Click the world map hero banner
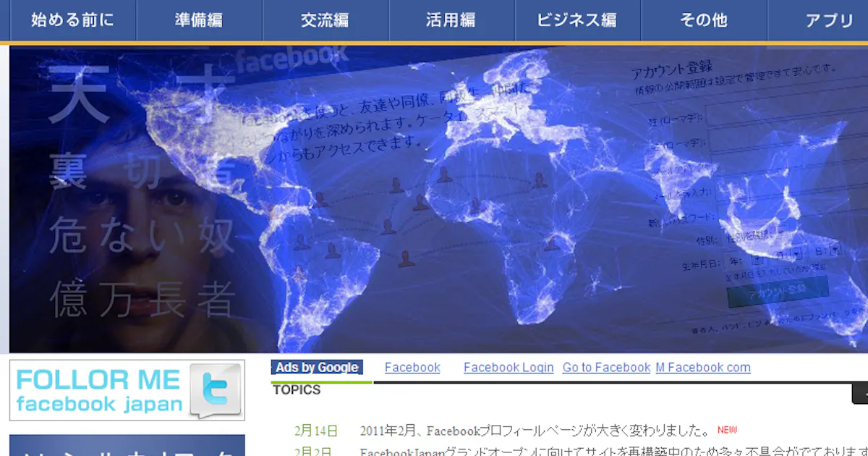Viewport: 868px width, 456px height. pos(439,199)
